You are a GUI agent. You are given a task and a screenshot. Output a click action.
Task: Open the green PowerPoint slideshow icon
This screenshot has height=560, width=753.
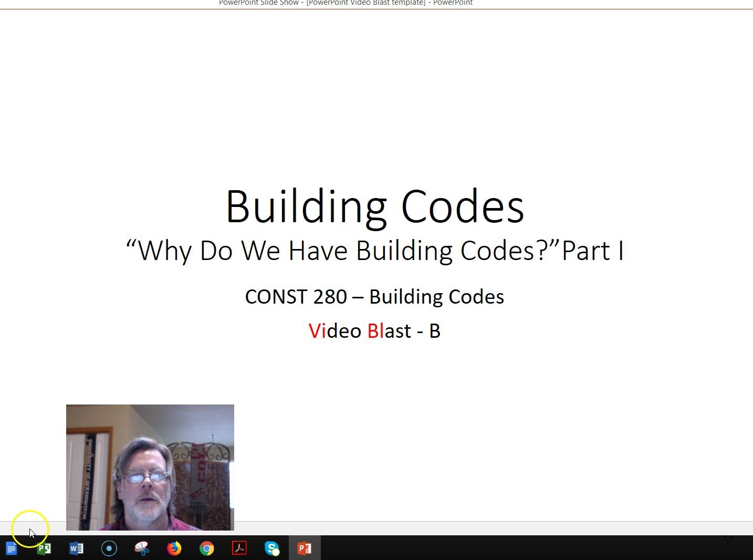(44, 548)
